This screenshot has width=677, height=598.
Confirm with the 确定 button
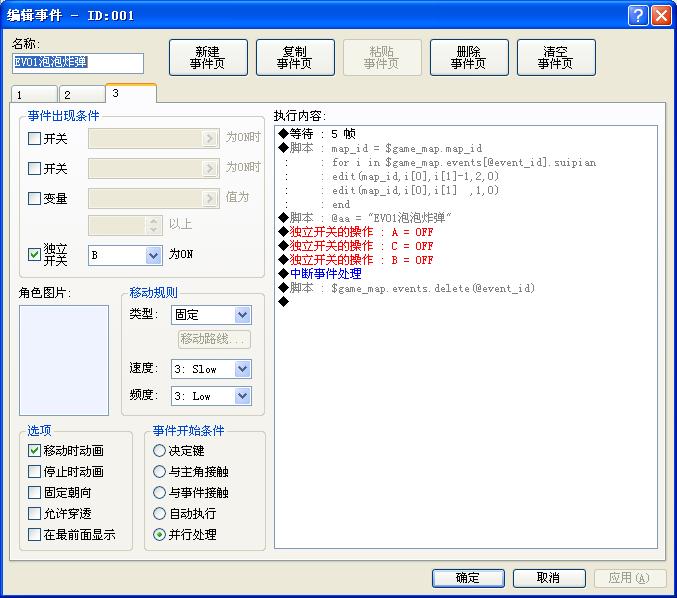[468, 578]
